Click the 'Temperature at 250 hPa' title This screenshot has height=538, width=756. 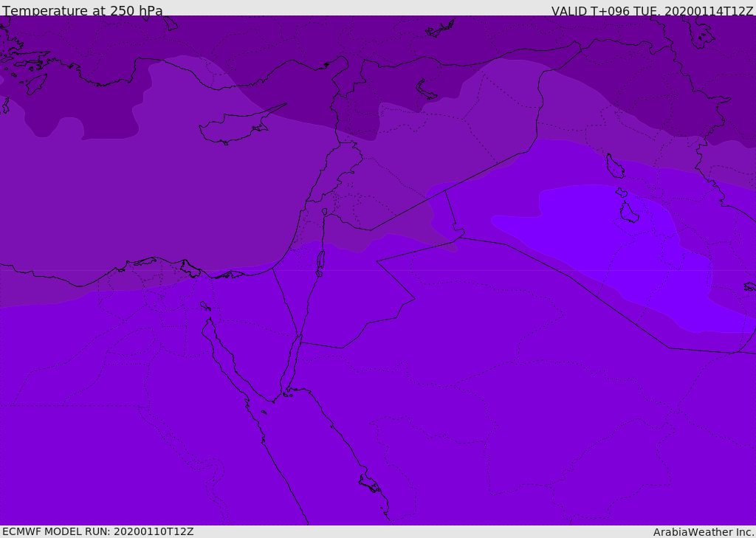[x=83, y=10]
